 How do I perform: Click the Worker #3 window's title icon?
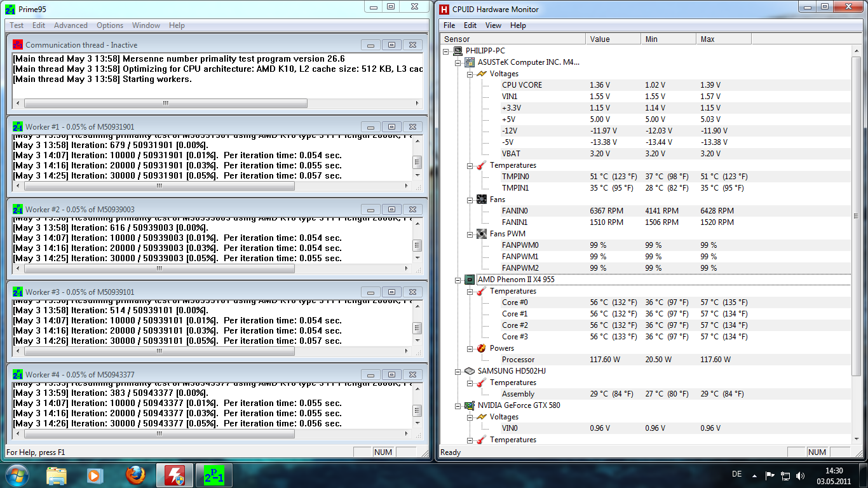tap(18, 292)
